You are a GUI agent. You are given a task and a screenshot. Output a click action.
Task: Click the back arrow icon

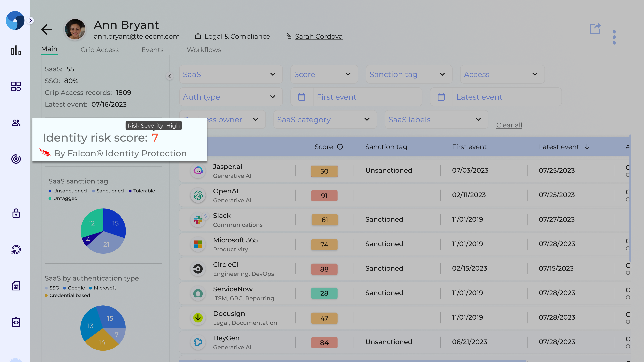(x=47, y=29)
